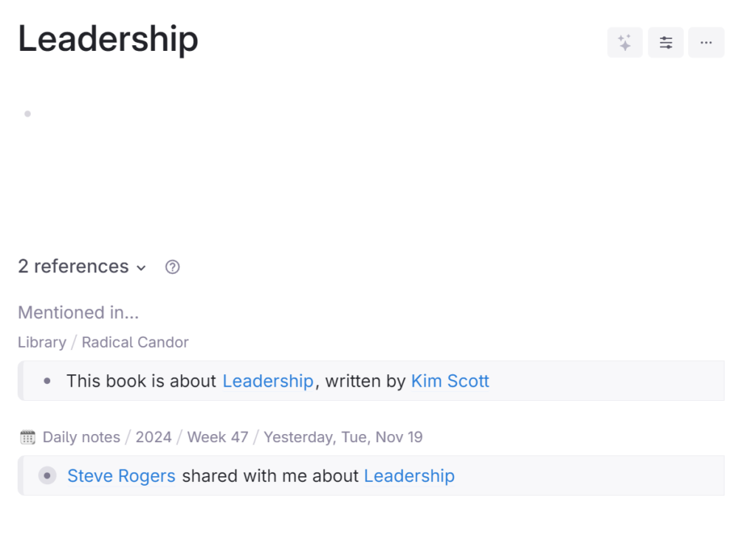This screenshot has width=756, height=544.
Task: Click the AI sparkle icon button
Action: tap(625, 43)
